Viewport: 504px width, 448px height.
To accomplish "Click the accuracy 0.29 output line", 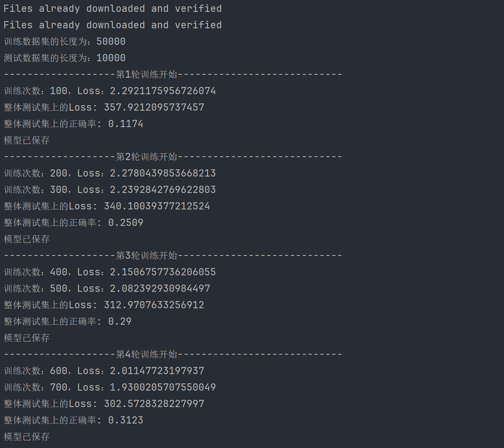I will tap(68, 321).
